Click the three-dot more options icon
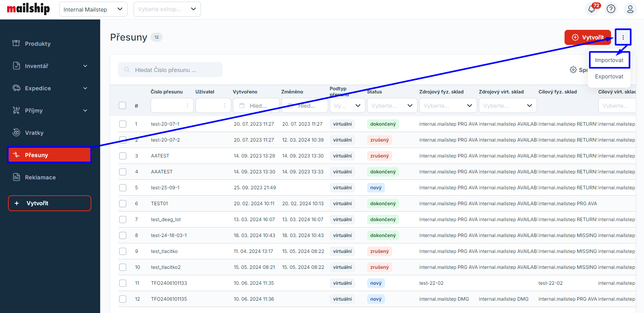The width and height of the screenshot is (644, 313). coord(623,37)
